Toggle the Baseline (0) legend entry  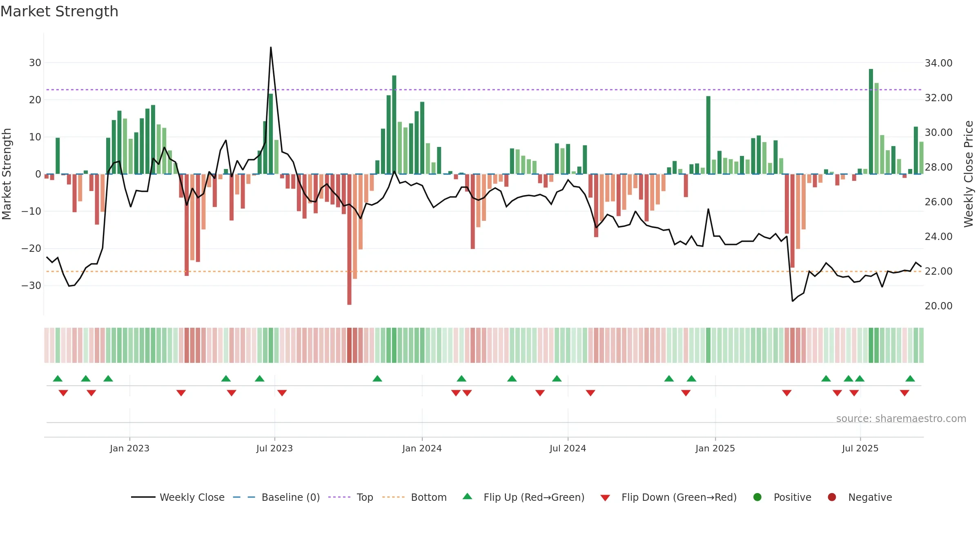(276, 497)
